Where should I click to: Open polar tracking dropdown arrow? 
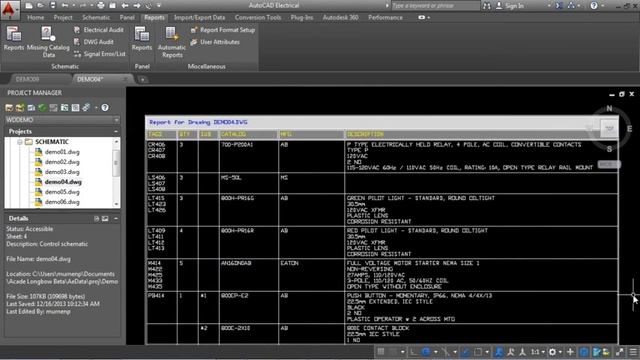pos(436,352)
